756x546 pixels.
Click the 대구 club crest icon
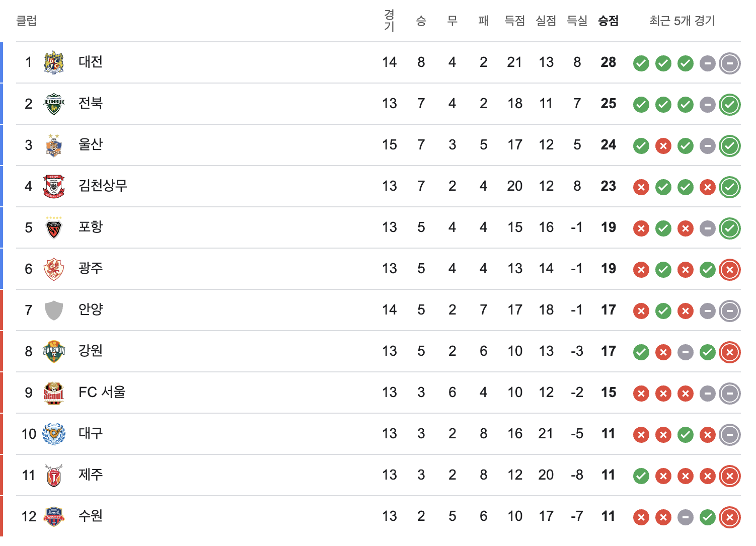54,434
